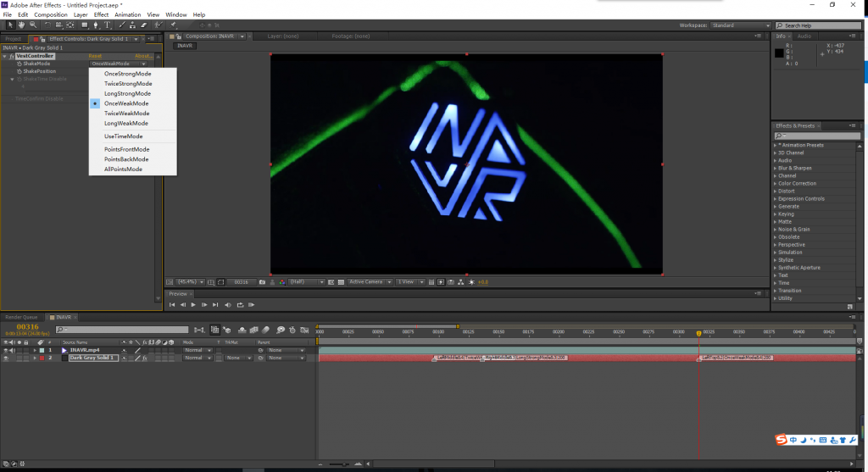The image size is (868, 472).
Task: Click the timeline layer search field
Action: pyautogui.click(x=122, y=330)
